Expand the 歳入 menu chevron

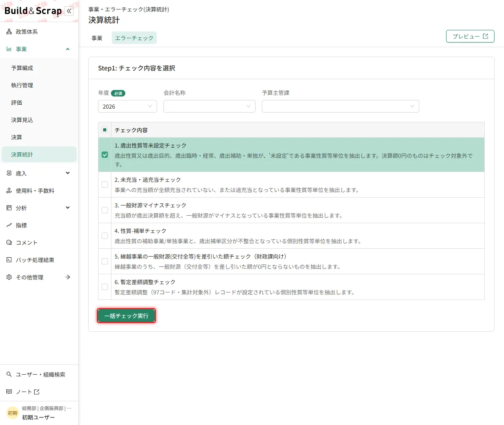tap(68, 173)
